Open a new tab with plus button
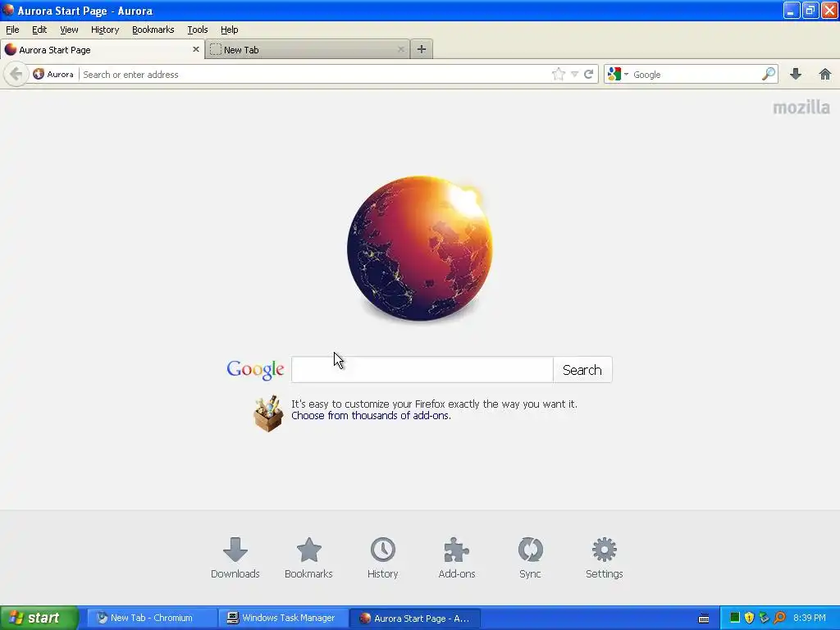This screenshot has height=630, width=840. click(422, 49)
